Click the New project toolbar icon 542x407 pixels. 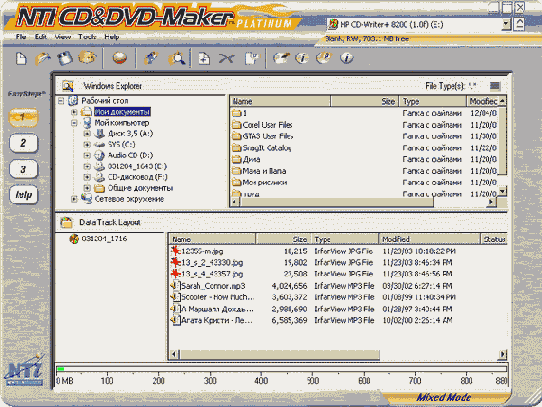click(21, 58)
